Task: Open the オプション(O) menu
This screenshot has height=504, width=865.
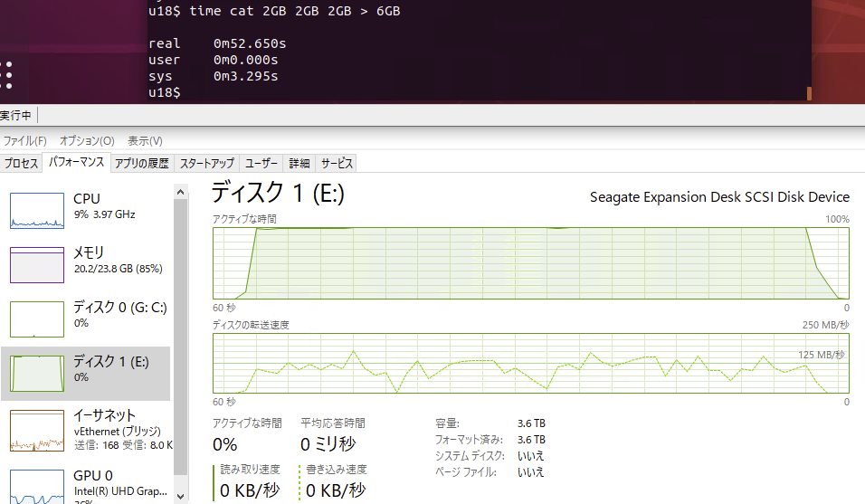Action: click(x=87, y=141)
